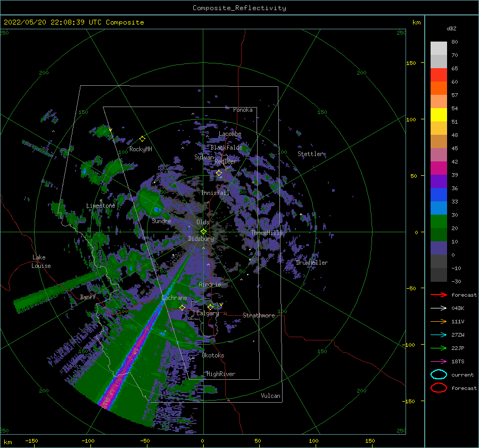Select the purple 39-36 dBZ color band
The height and width of the screenshot is (448, 479).
pyautogui.click(x=439, y=182)
